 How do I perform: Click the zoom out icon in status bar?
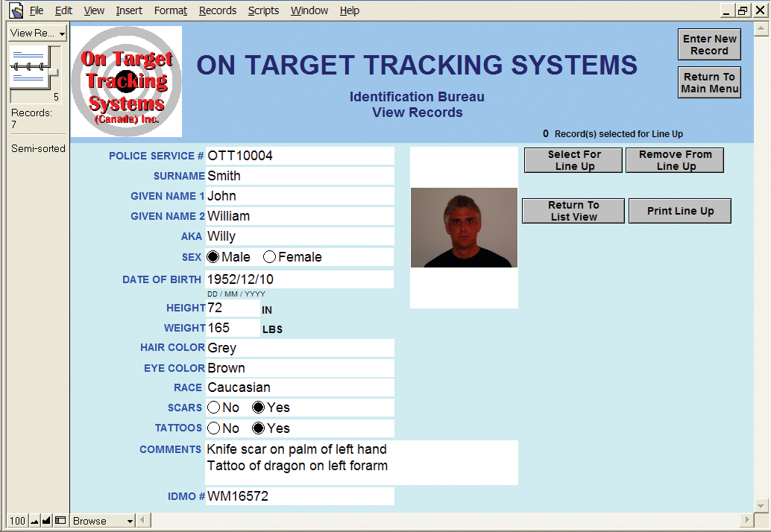tap(34, 520)
